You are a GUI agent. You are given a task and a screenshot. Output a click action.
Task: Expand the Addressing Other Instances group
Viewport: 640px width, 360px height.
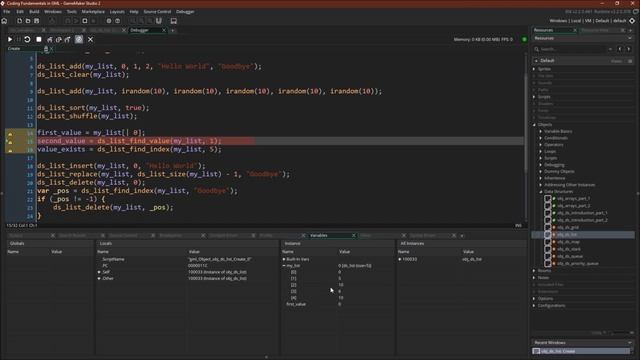[541, 185]
